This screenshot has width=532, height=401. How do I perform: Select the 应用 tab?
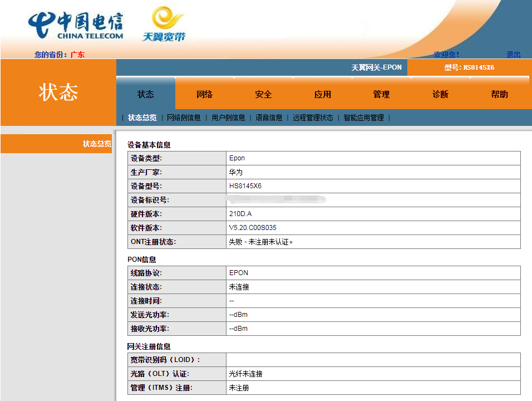click(322, 94)
